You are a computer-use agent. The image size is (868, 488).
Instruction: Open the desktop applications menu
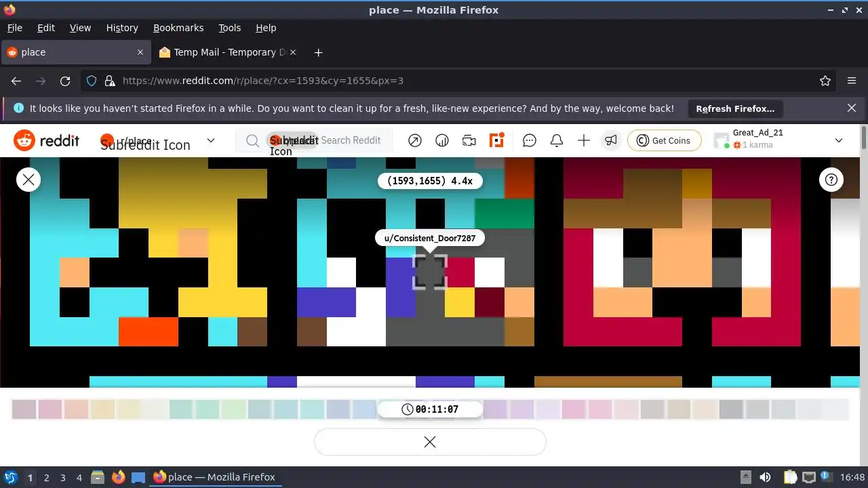pyautogui.click(x=10, y=477)
